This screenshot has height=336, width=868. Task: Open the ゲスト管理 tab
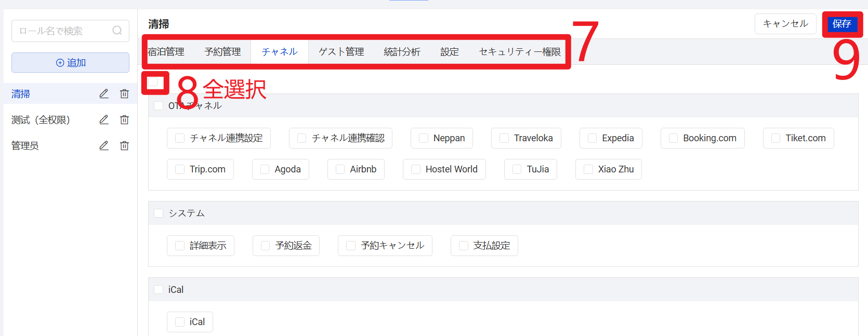[x=341, y=52]
